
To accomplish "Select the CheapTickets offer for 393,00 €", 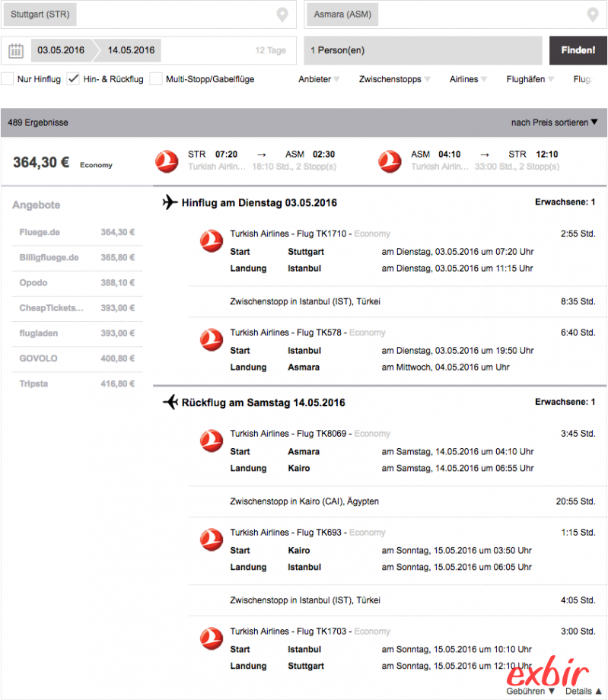I will tap(77, 308).
